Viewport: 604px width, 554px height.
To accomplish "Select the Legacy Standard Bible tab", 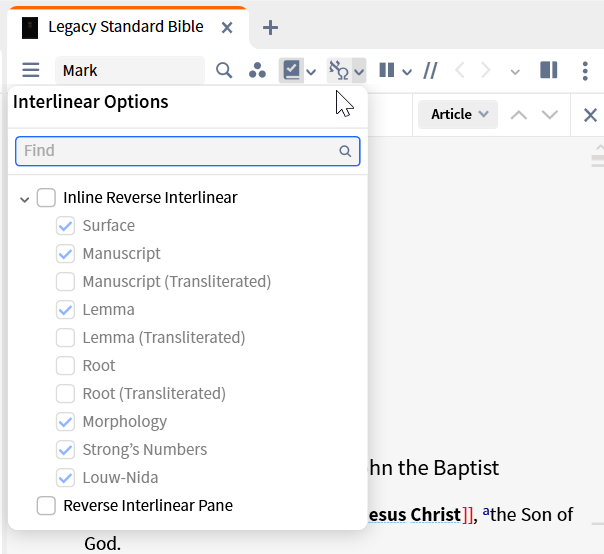I will click(128, 27).
